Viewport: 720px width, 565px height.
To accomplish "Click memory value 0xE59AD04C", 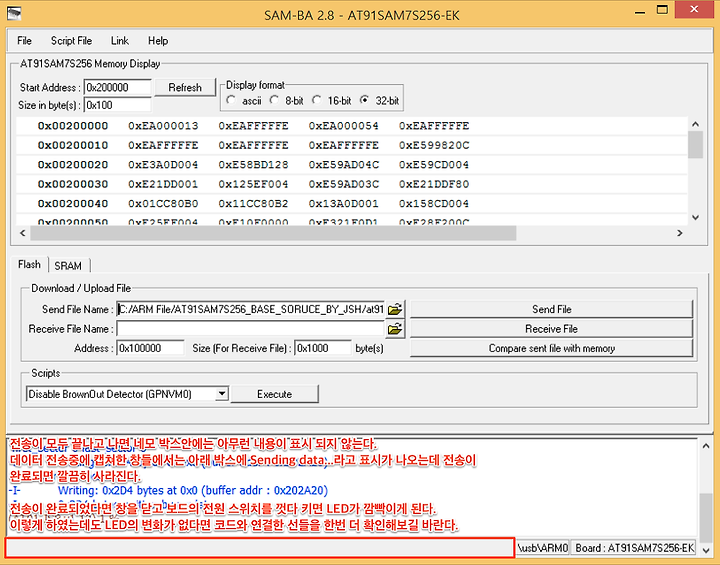I will (343, 164).
